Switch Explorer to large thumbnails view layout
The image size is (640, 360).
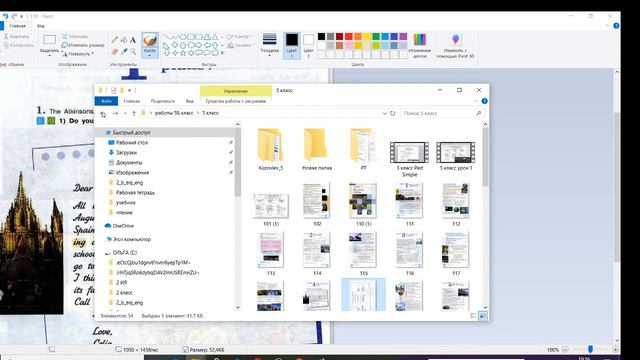[483, 316]
